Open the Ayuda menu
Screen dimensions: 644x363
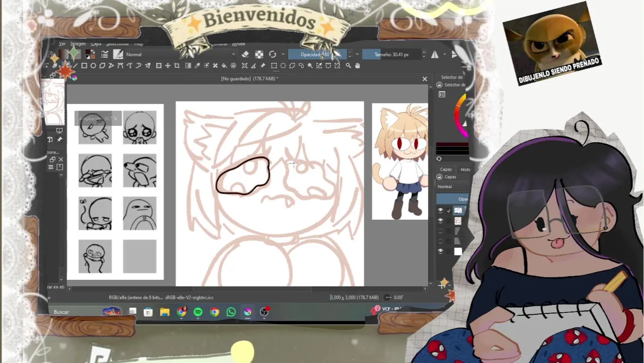pyautogui.click(x=238, y=44)
